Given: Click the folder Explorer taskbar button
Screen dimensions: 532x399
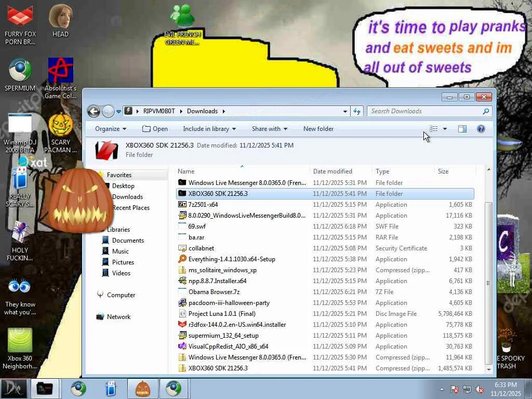Looking at the screenshot, I should (x=45, y=389).
